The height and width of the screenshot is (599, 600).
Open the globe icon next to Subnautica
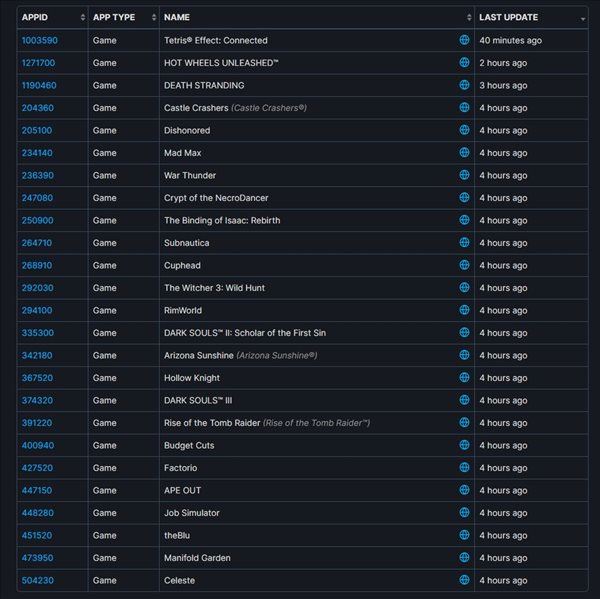click(464, 242)
